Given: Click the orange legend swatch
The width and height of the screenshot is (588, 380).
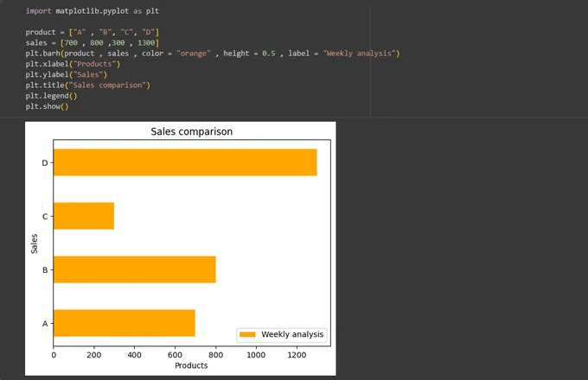Looking at the screenshot, I should click(247, 334).
